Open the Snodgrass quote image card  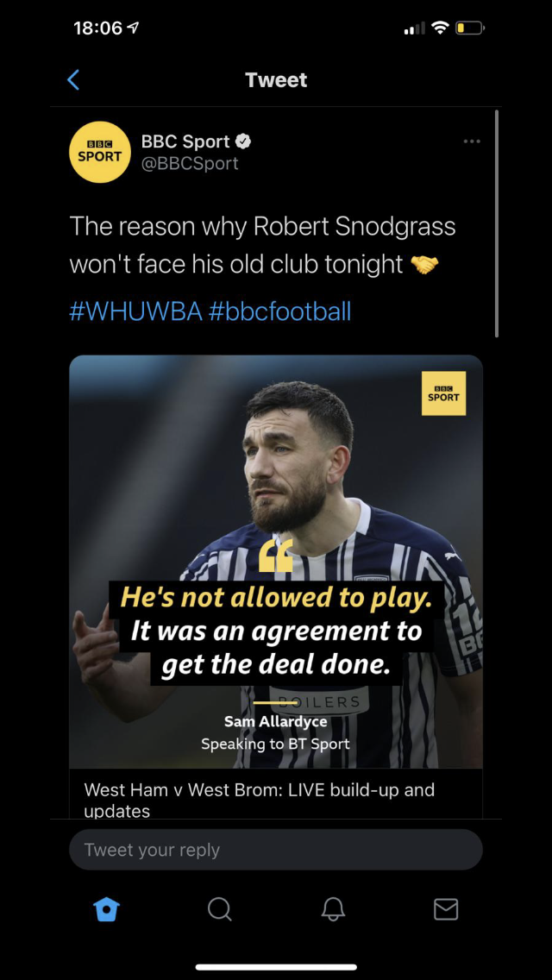coord(276,562)
